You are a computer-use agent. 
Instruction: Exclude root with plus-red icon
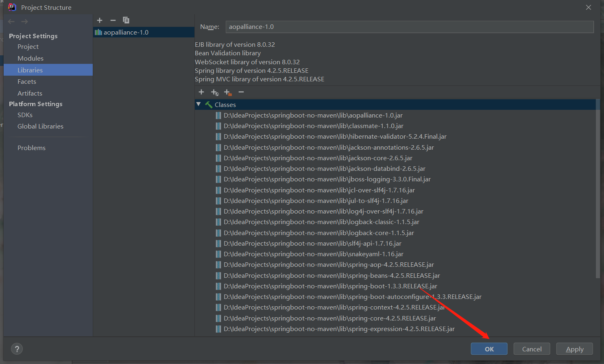228,92
